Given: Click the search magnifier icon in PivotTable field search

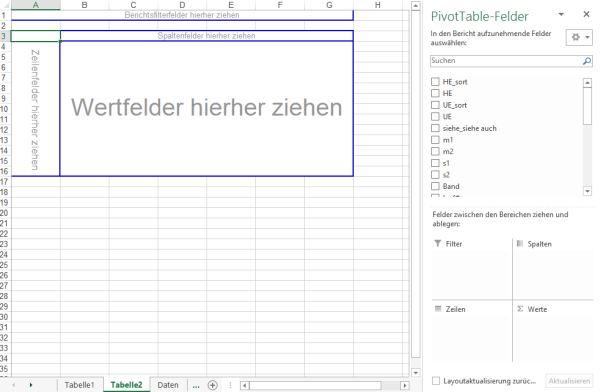Looking at the screenshot, I should click(586, 61).
